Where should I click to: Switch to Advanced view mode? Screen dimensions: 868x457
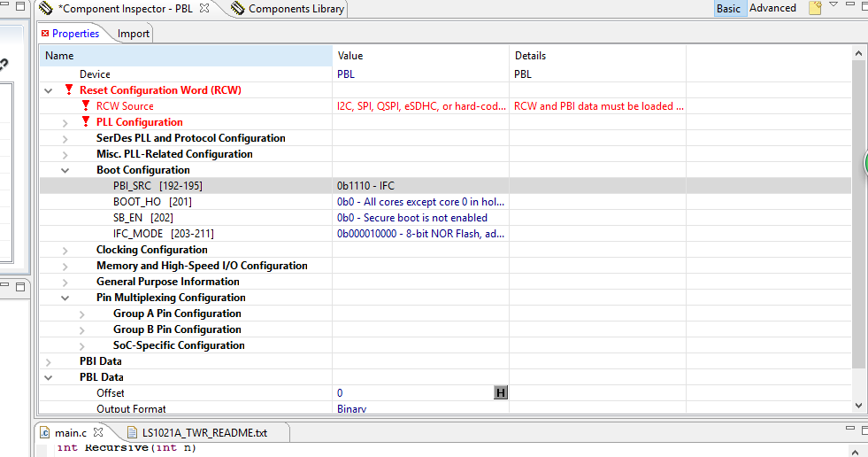coord(772,8)
